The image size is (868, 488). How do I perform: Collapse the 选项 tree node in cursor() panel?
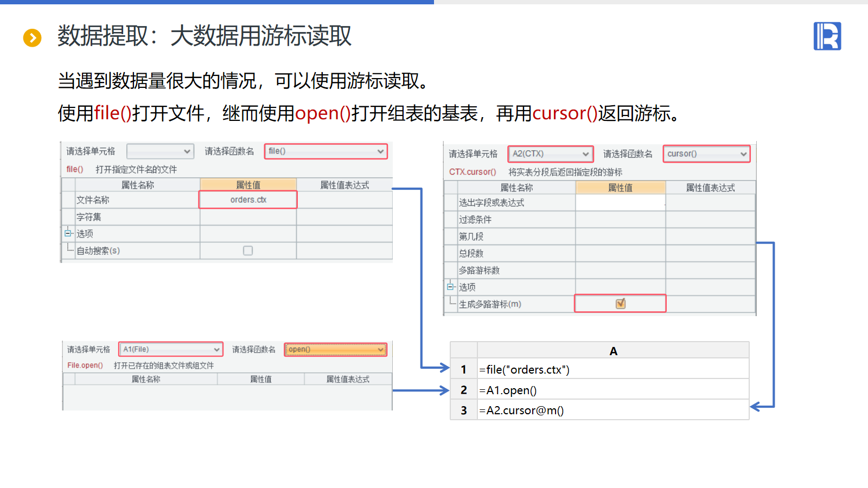[x=450, y=287]
